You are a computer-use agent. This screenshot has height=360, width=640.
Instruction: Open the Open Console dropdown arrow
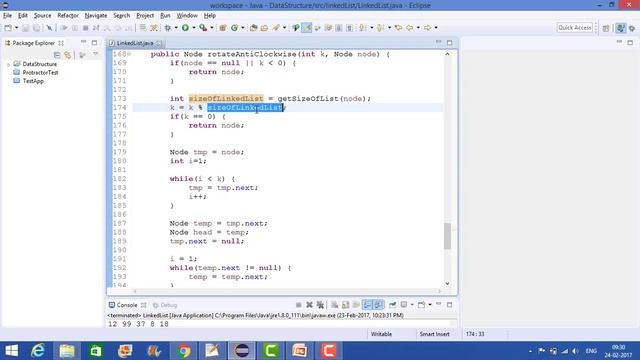(430, 305)
